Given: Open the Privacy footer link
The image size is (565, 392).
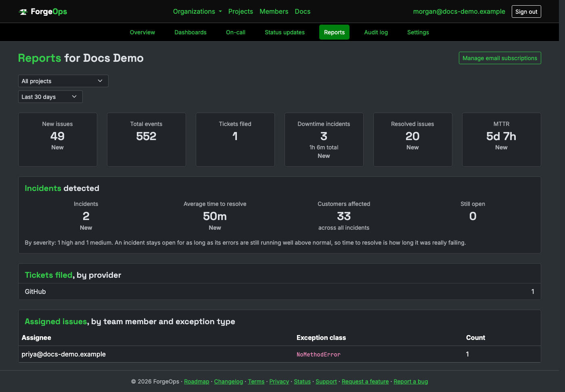Looking at the screenshot, I should (279, 382).
